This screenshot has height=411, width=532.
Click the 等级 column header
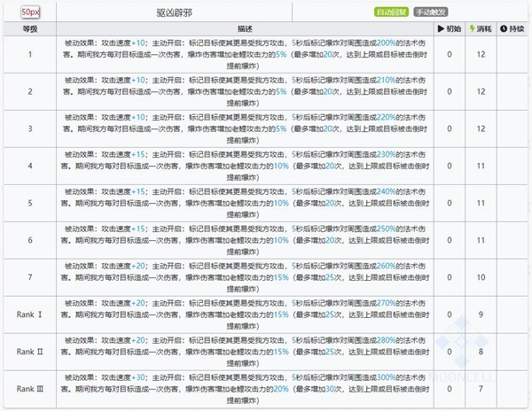(30, 29)
